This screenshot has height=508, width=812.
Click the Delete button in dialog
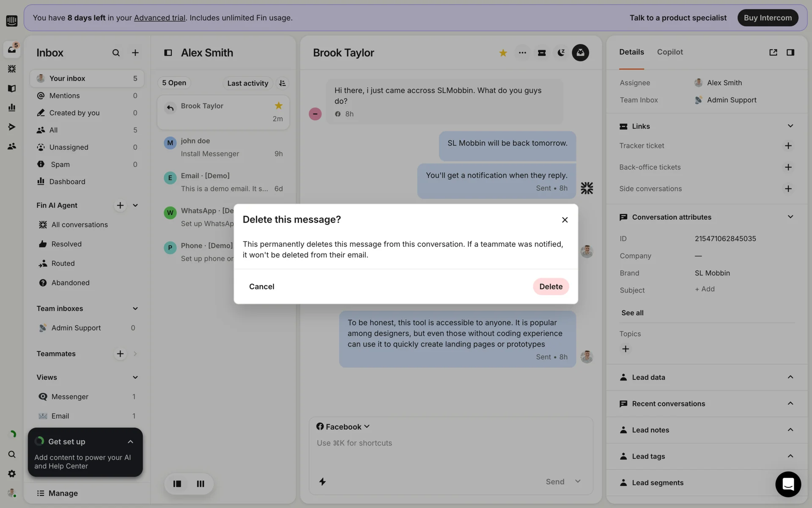tap(550, 287)
